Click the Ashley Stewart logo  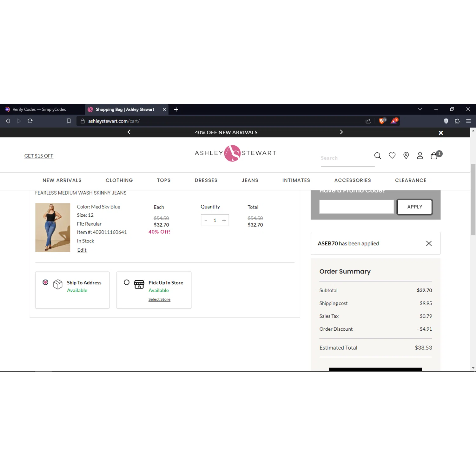[x=235, y=153]
